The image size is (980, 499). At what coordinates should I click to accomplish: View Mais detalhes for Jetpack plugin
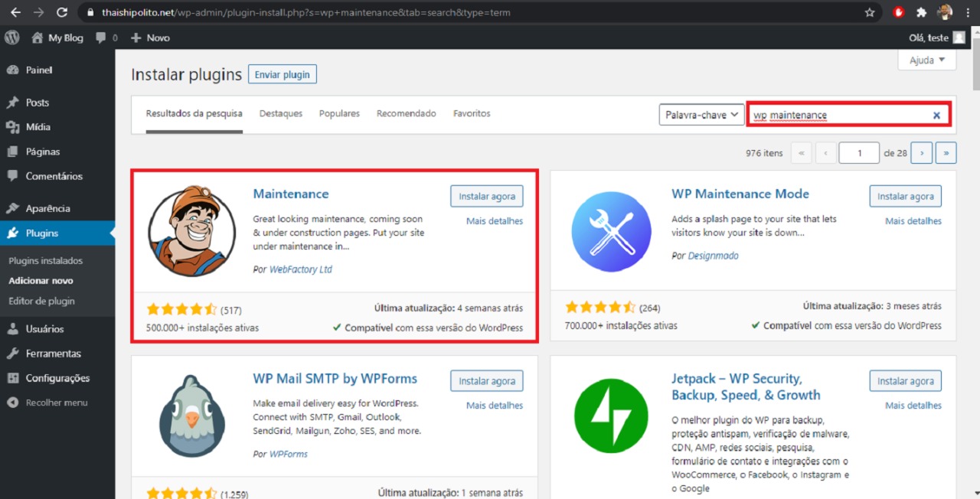click(x=913, y=406)
